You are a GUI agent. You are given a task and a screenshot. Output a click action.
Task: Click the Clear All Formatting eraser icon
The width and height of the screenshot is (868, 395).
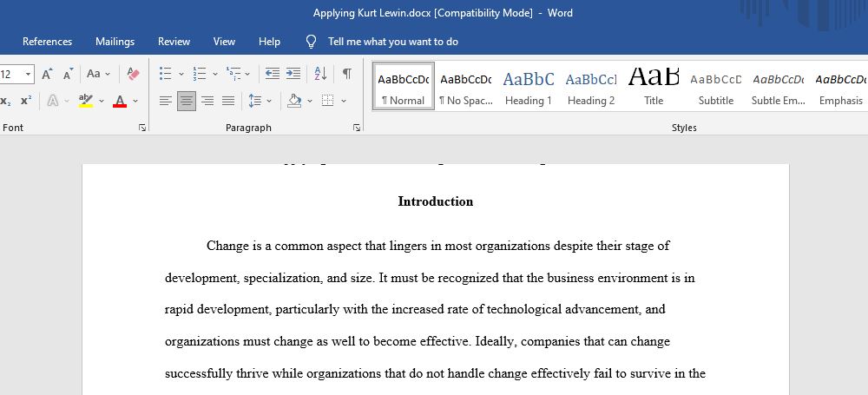[x=133, y=74]
